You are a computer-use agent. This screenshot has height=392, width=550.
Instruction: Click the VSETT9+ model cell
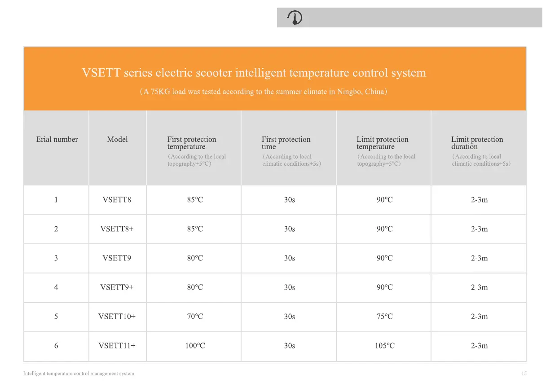tap(117, 287)
